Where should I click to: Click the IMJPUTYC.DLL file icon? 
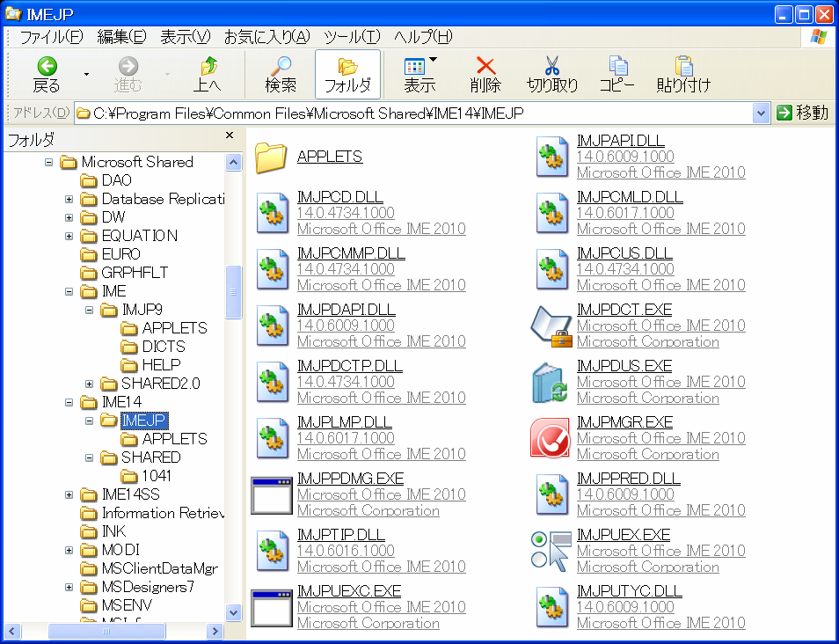click(x=551, y=607)
